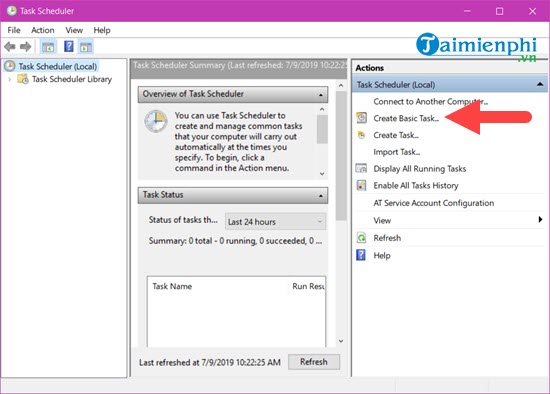Minimize the Task Scheduler window
Viewport: 550px width, 394px height.
[467, 11]
